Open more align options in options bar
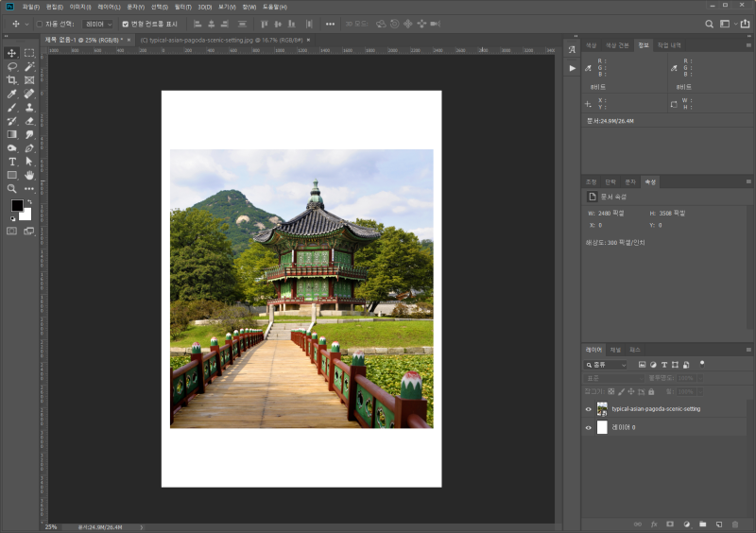756x533 pixels. point(330,24)
